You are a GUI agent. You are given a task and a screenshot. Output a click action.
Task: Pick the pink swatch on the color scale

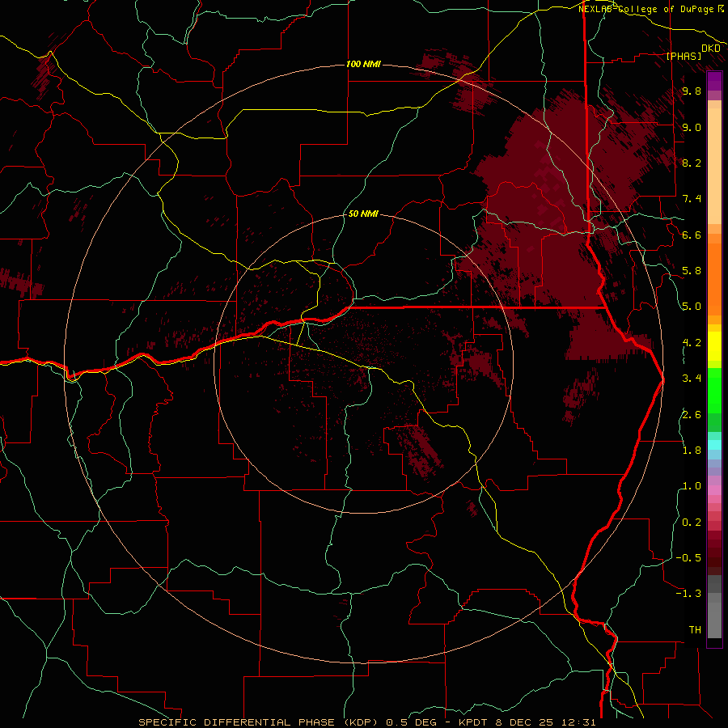pos(714,490)
